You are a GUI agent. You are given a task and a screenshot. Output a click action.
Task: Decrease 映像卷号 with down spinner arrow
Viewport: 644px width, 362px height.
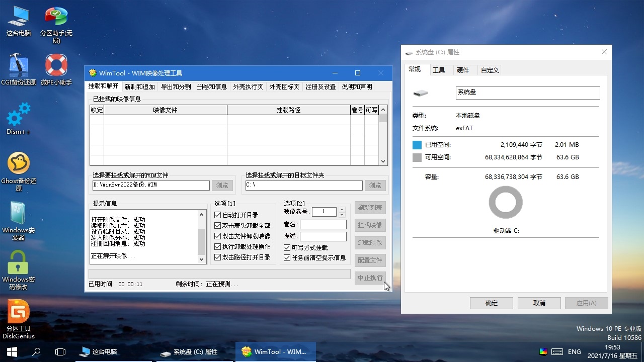coord(342,214)
